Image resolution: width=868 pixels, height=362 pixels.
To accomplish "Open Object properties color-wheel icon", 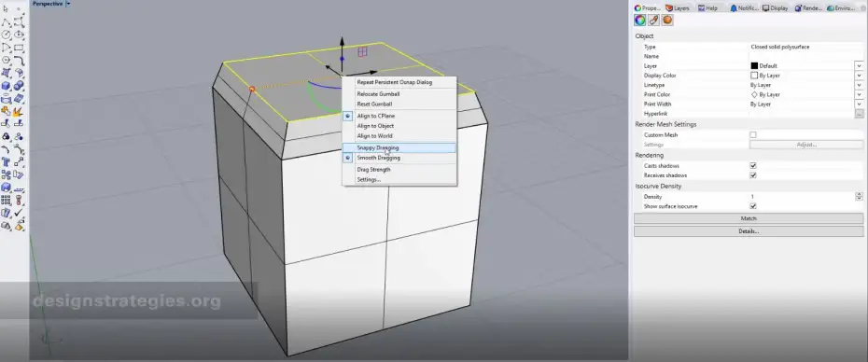I will tap(640, 21).
